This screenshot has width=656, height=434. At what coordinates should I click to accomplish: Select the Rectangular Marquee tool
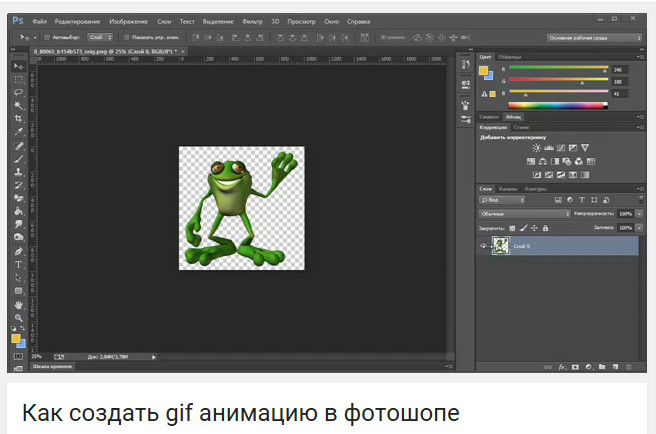point(18,80)
